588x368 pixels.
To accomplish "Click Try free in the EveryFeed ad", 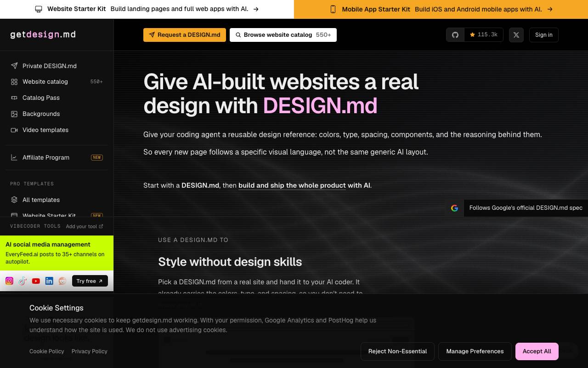I will 90,281.
